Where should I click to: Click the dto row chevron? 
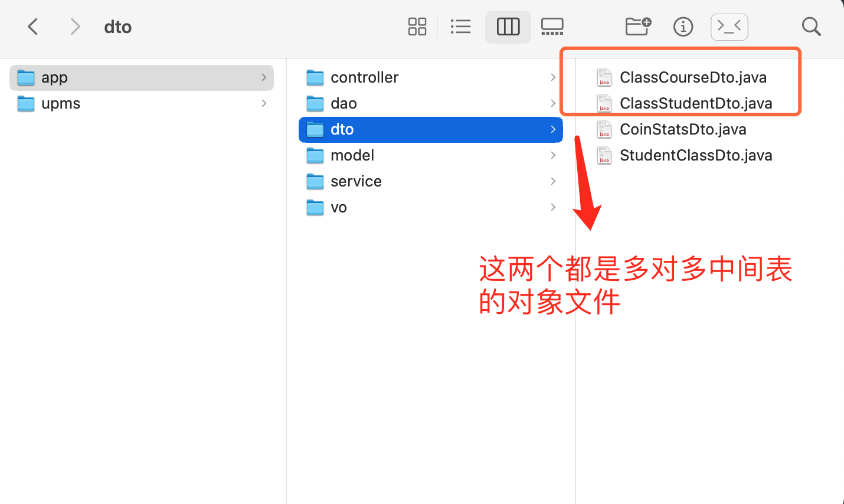(x=553, y=129)
